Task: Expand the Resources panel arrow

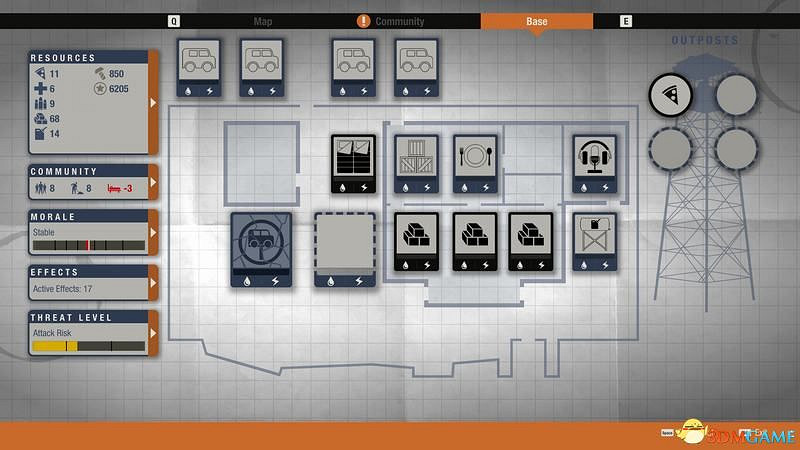Action: coord(153,102)
